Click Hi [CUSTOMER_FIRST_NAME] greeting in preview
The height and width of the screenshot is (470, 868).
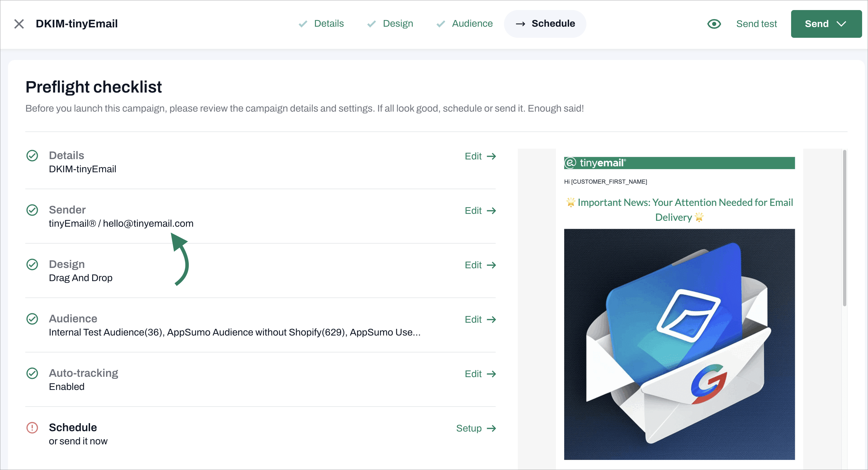(605, 182)
